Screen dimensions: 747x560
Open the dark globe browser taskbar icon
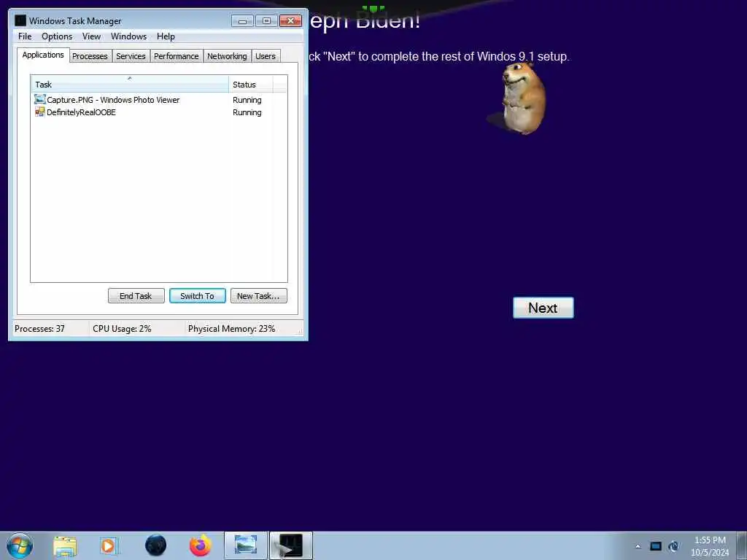[x=155, y=545]
